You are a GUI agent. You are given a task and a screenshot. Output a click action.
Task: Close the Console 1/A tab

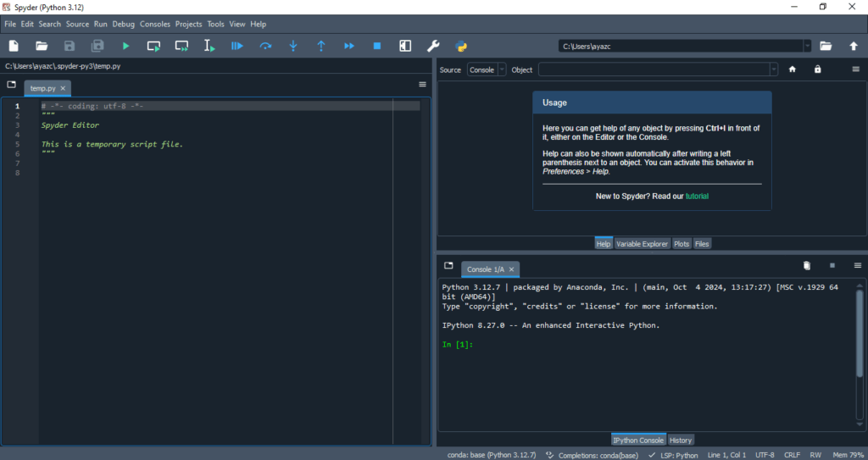click(511, 269)
